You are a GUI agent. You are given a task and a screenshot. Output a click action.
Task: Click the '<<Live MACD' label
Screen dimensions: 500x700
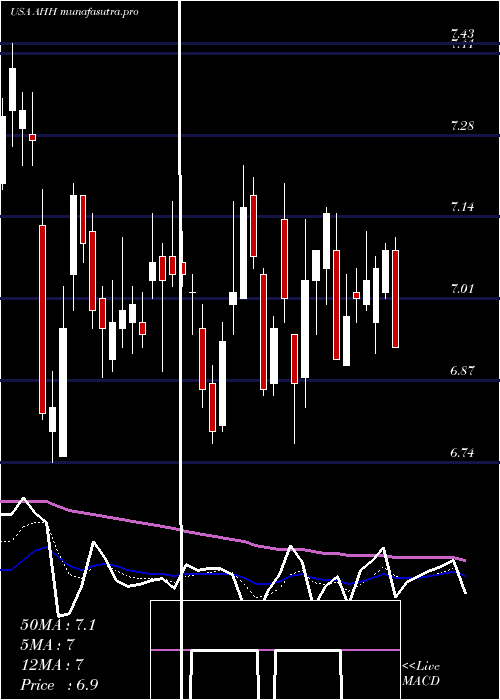[421, 673]
